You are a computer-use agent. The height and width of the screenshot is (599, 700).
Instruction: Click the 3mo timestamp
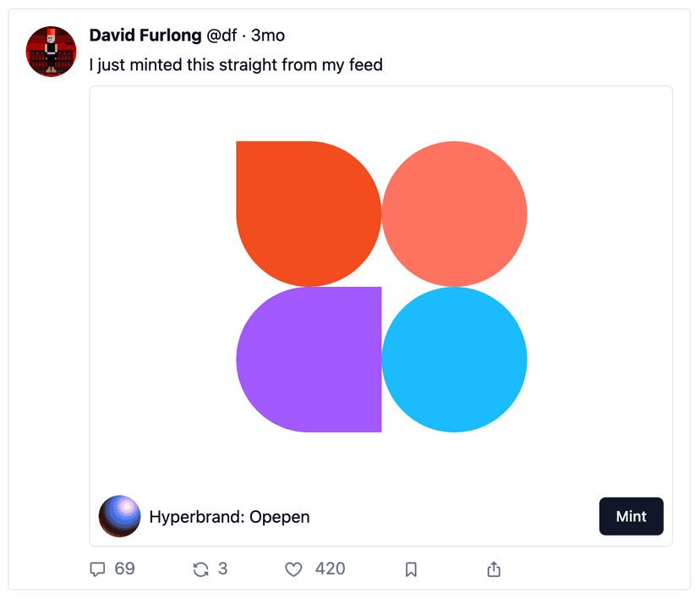(x=268, y=36)
